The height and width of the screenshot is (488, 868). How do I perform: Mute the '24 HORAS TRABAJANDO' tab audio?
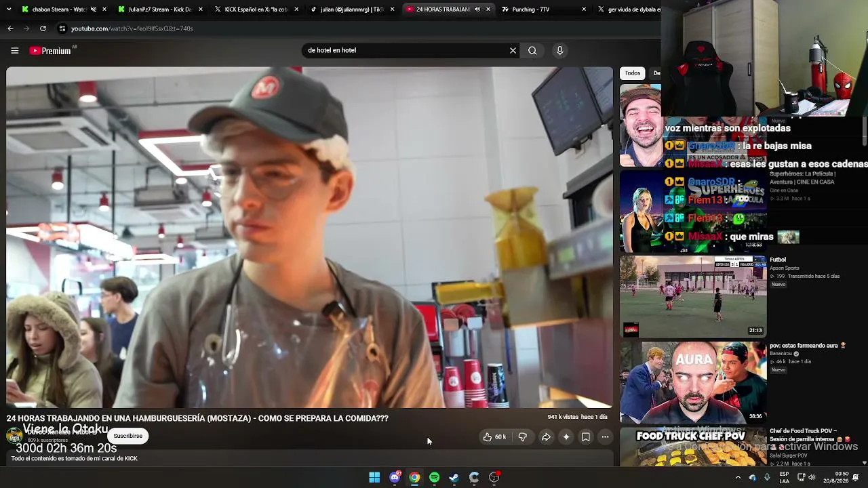477,9
